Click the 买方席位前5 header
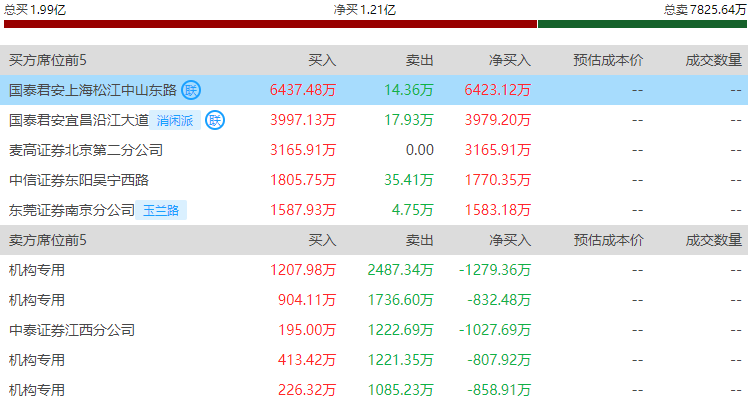The image size is (748, 401). coord(48,60)
